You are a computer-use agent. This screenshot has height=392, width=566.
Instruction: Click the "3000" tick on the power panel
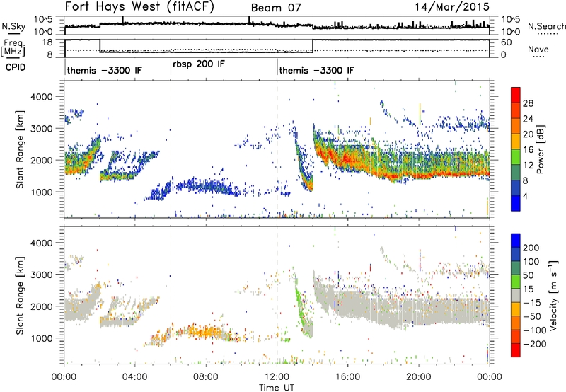click(x=41, y=129)
